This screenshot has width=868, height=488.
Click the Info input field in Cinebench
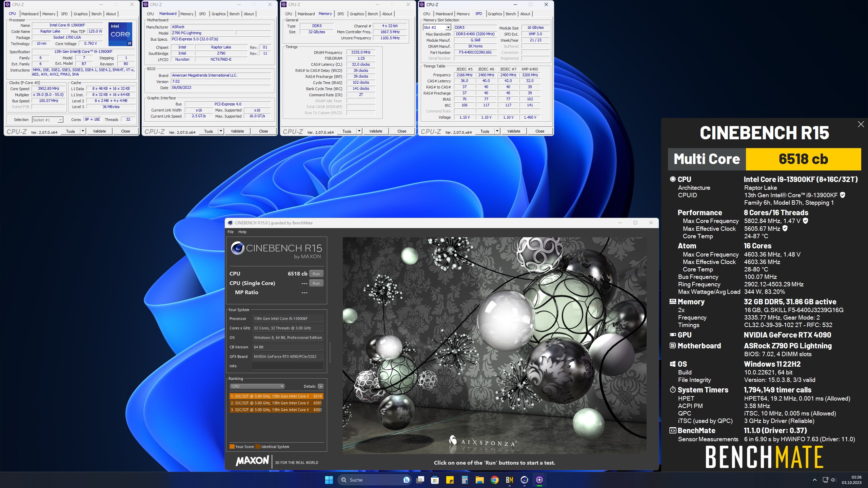tap(288, 366)
